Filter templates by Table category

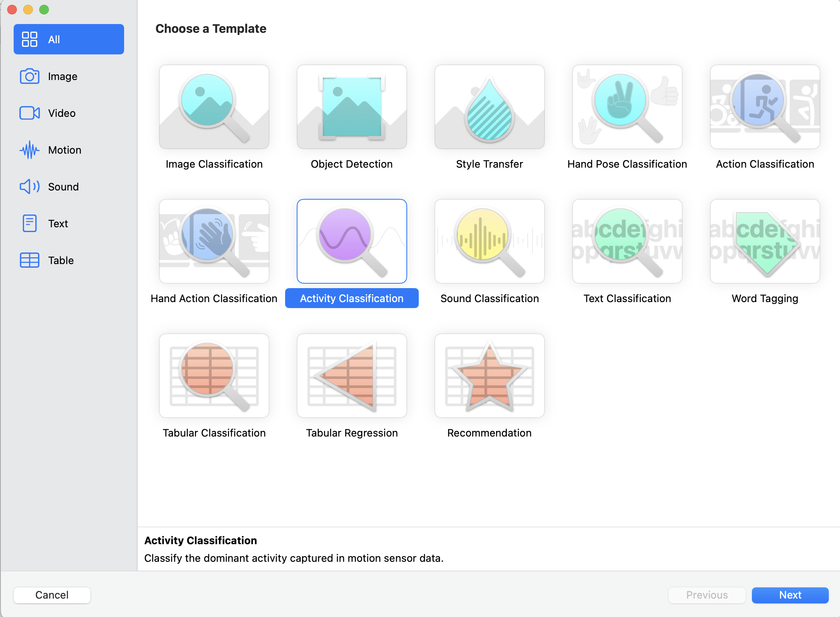pyautogui.click(x=60, y=260)
